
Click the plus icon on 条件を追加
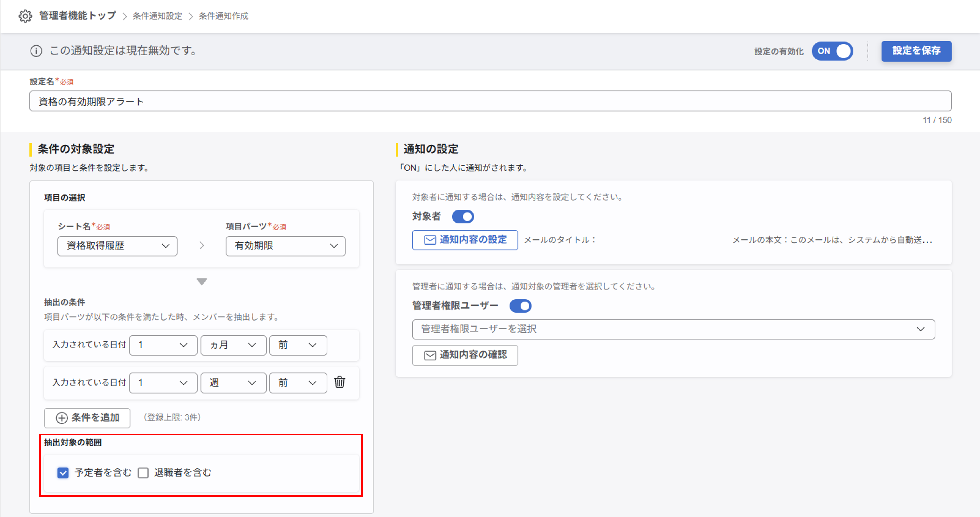pos(62,418)
